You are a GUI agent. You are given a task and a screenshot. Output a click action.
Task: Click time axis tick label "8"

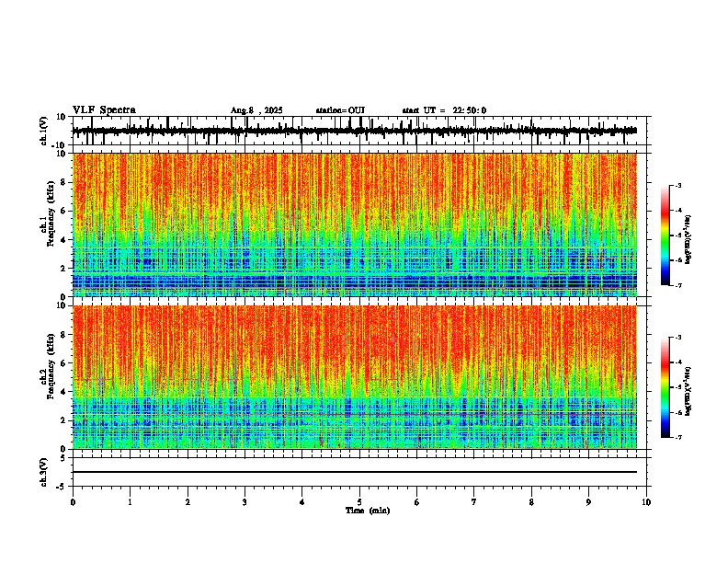coord(531,502)
